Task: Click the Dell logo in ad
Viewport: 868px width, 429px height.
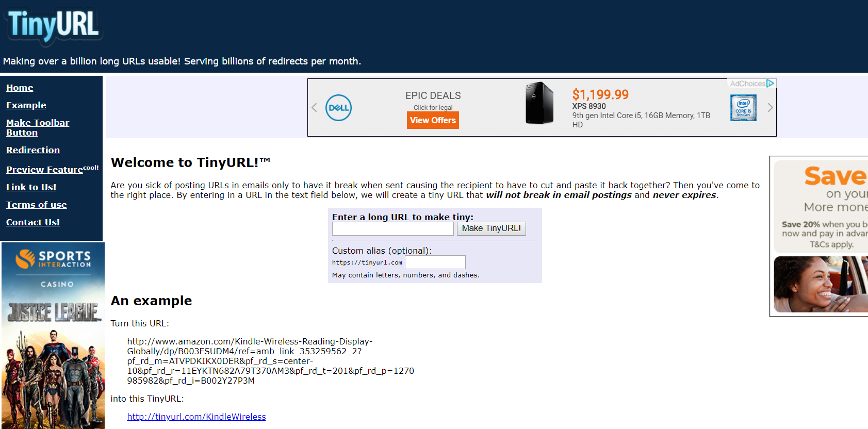Action: point(338,108)
